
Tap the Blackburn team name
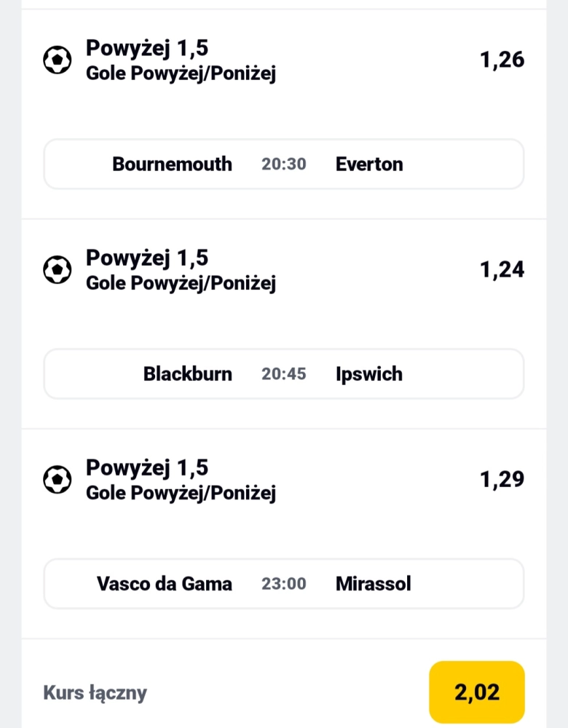(x=187, y=374)
